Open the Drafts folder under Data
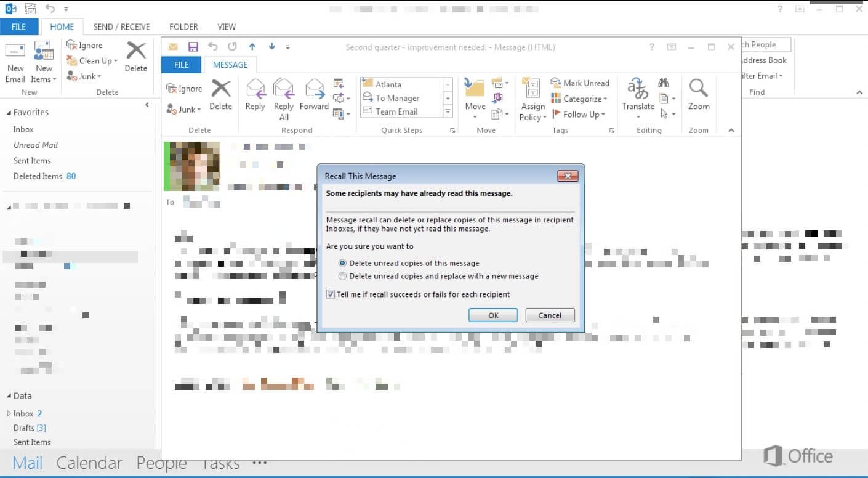This screenshot has width=868, height=478. point(28,427)
